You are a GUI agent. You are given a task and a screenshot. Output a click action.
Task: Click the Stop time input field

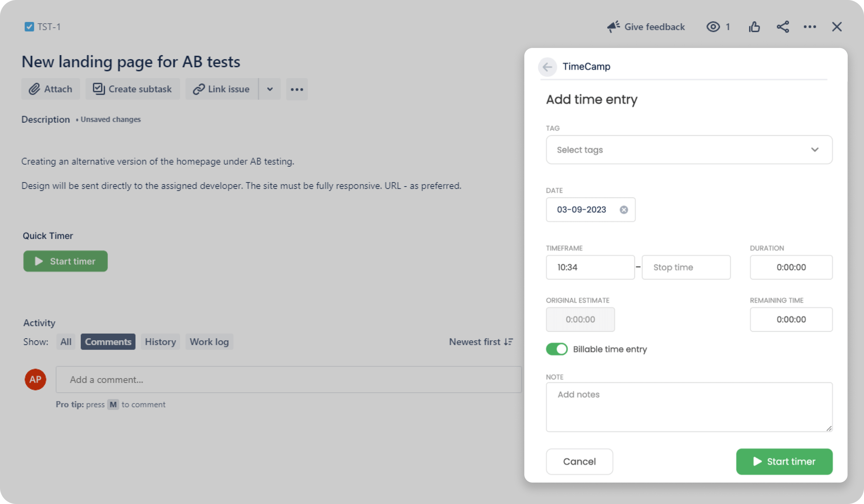click(686, 267)
